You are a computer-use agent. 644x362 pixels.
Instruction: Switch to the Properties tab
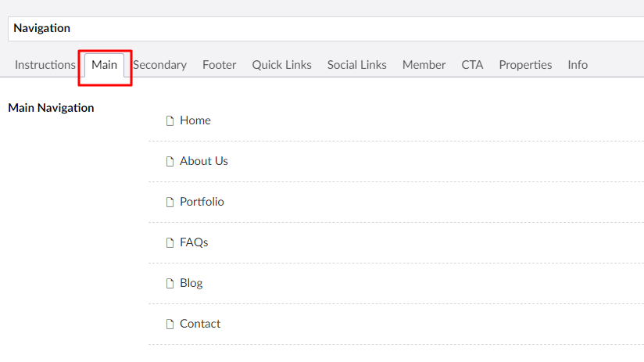(525, 65)
